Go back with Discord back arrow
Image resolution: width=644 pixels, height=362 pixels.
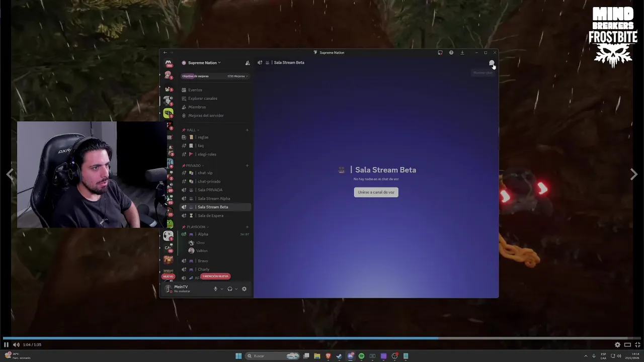coord(165,53)
